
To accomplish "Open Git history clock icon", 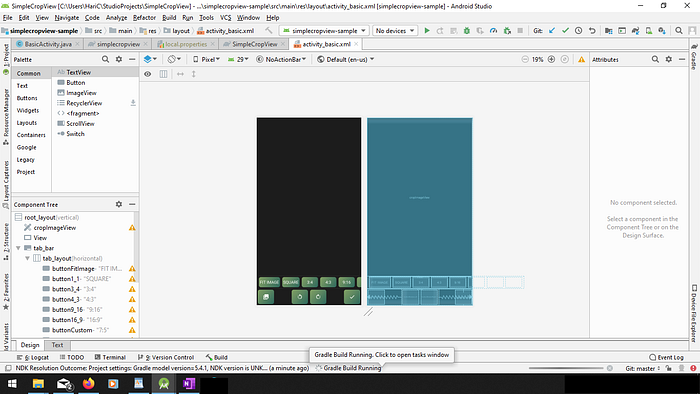I will coord(579,31).
